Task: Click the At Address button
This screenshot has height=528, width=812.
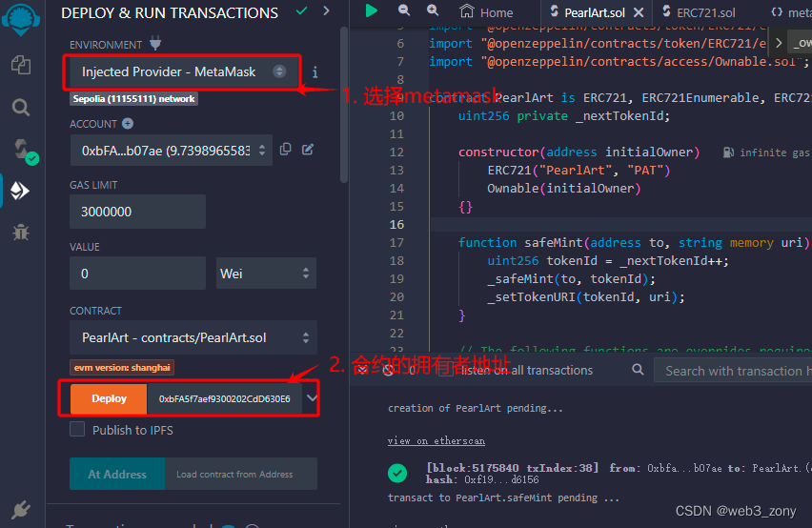Action: click(x=117, y=474)
